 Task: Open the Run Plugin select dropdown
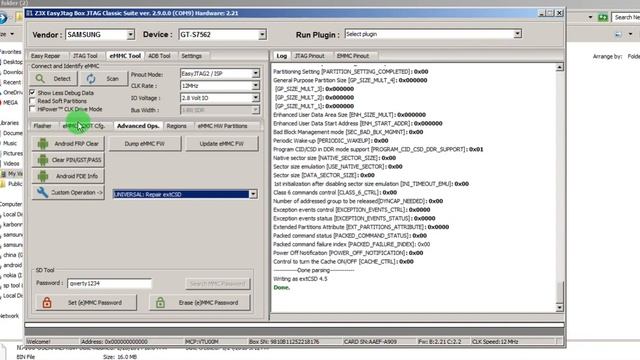(517, 34)
